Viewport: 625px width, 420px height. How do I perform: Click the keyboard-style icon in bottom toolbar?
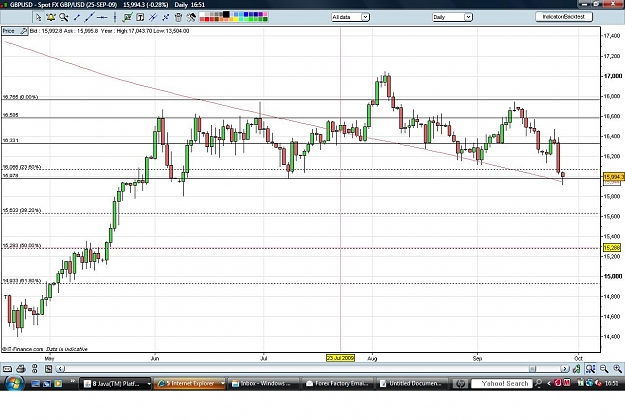point(8,369)
